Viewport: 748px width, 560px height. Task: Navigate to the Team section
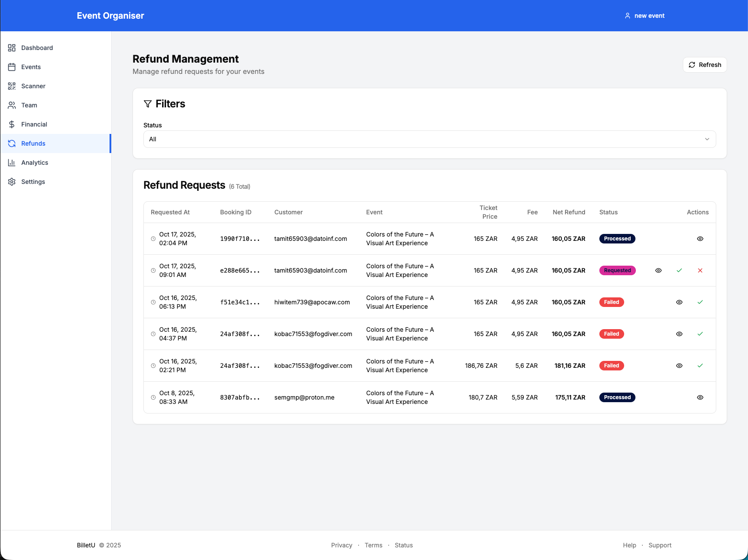(56, 105)
